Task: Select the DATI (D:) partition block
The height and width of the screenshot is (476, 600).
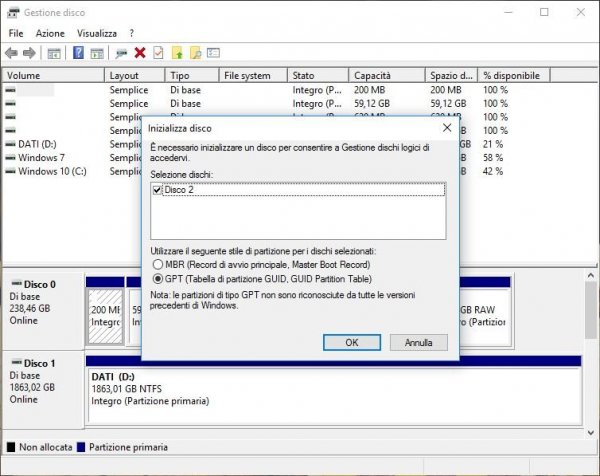Action: (332, 388)
